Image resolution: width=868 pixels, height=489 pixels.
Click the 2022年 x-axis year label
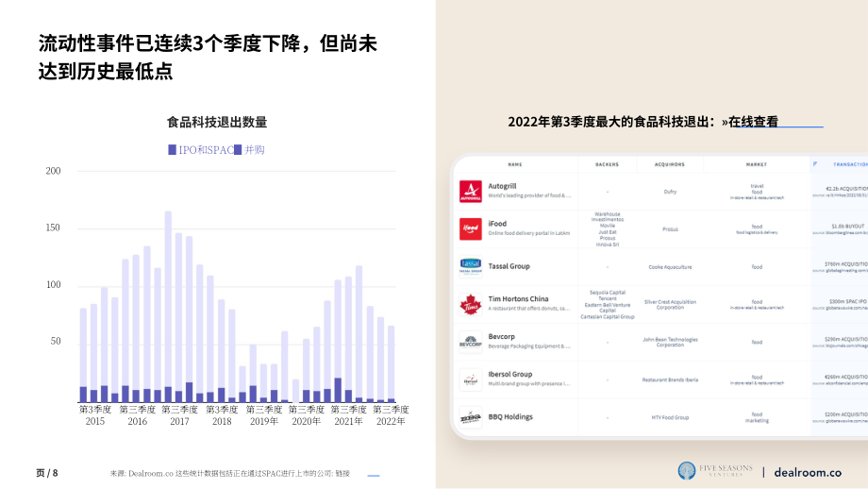[x=391, y=421]
